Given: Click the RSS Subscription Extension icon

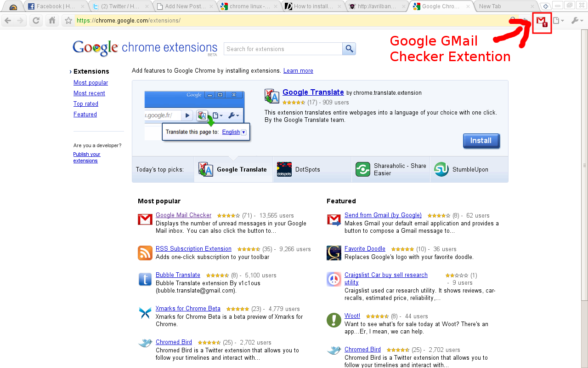Looking at the screenshot, I should [x=145, y=253].
